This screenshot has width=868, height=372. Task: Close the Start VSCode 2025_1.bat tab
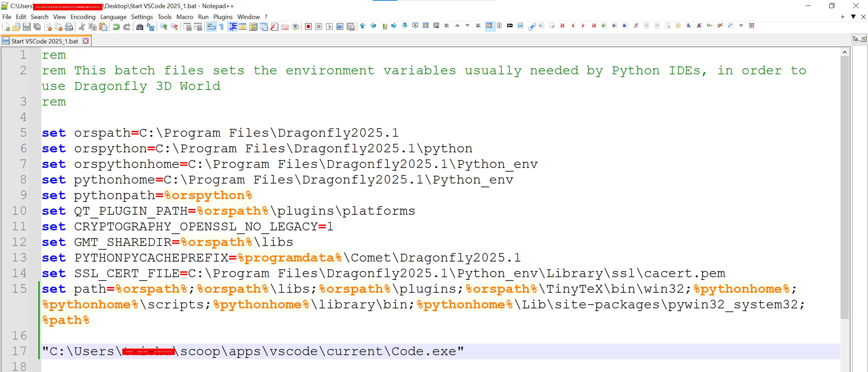pyautogui.click(x=86, y=41)
